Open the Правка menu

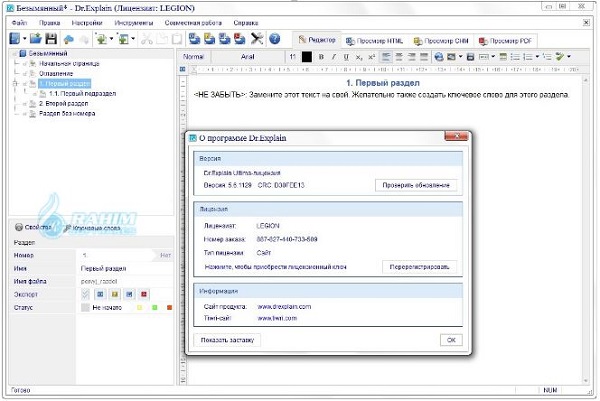tap(50, 23)
